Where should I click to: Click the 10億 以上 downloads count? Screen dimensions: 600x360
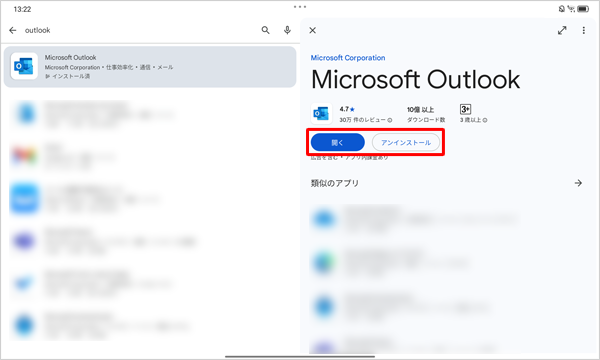(420, 110)
